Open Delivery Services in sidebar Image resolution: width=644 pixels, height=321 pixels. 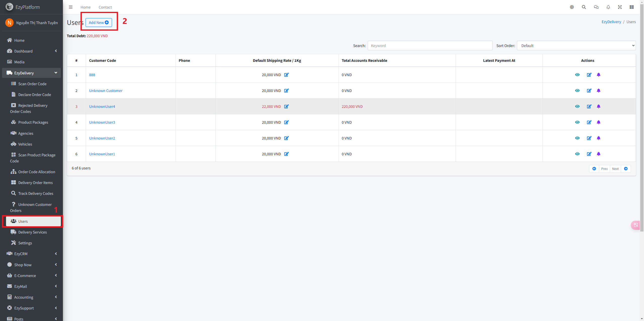(x=33, y=232)
